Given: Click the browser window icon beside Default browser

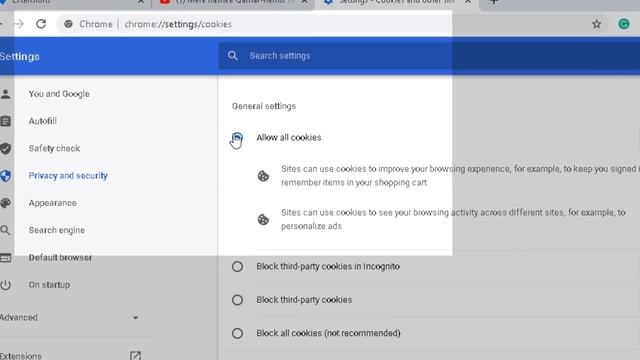Looking at the screenshot, I should click(x=5, y=258).
